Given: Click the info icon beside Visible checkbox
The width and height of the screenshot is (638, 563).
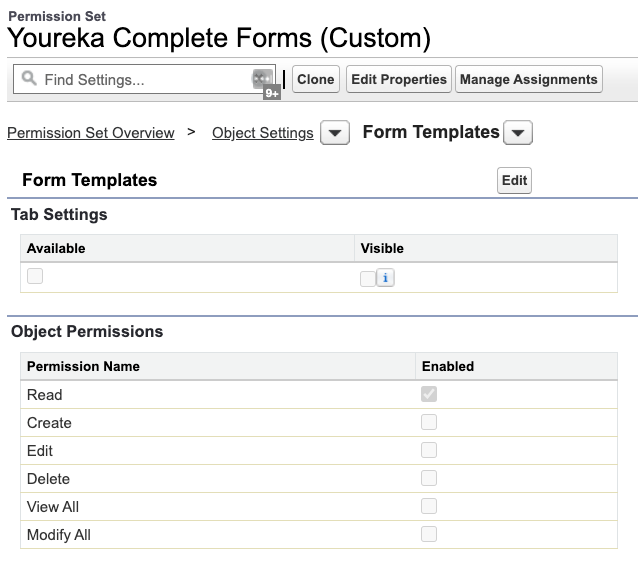Looking at the screenshot, I should 385,278.
